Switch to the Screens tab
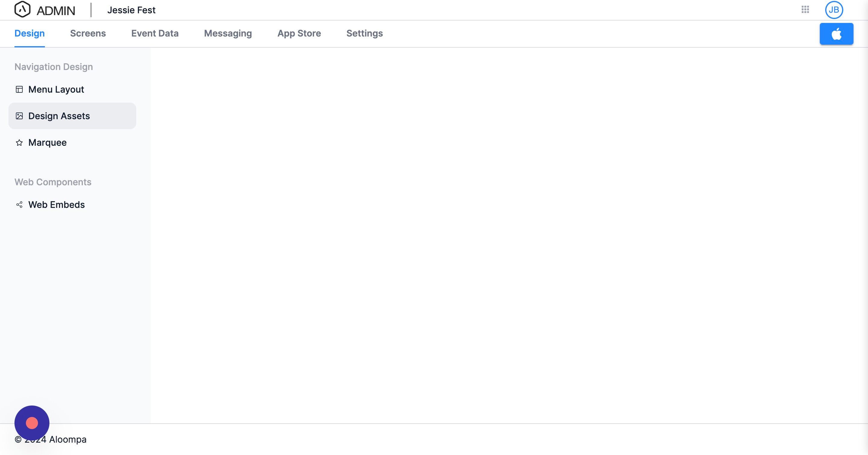The width and height of the screenshot is (868, 455). click(88, 33)
